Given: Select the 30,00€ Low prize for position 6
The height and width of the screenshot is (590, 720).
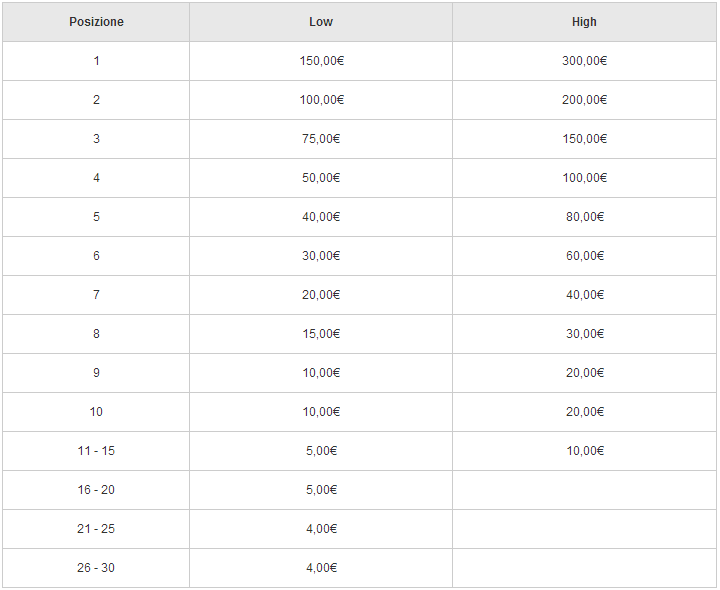Looking at the screenshot, I should [321, 256].
